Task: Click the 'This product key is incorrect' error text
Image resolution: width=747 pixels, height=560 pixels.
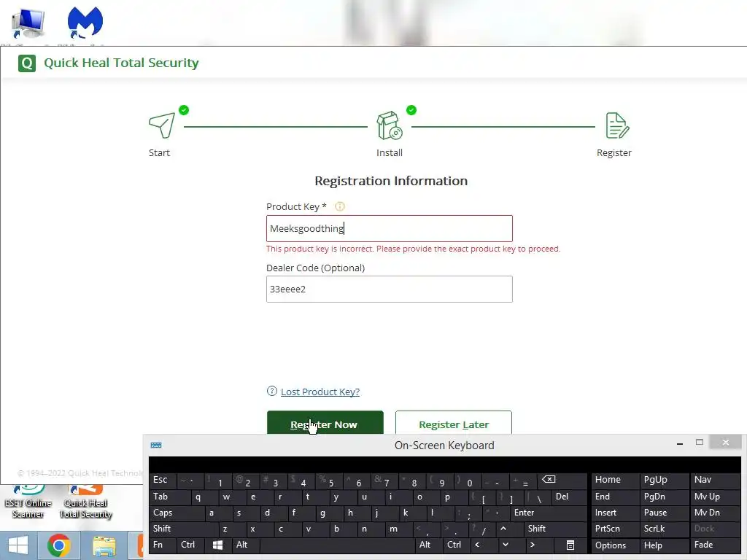Action: pyautogui.click(x=413, y=249)
